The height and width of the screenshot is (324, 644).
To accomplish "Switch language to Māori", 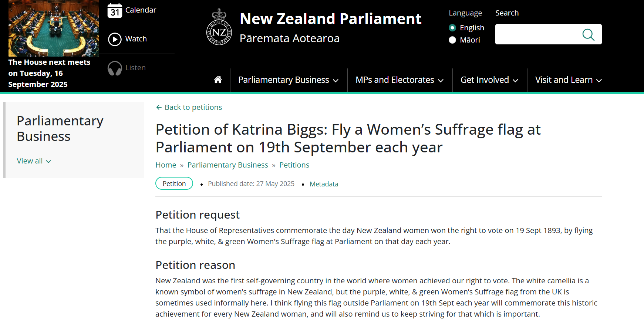I will click(452, 40).
